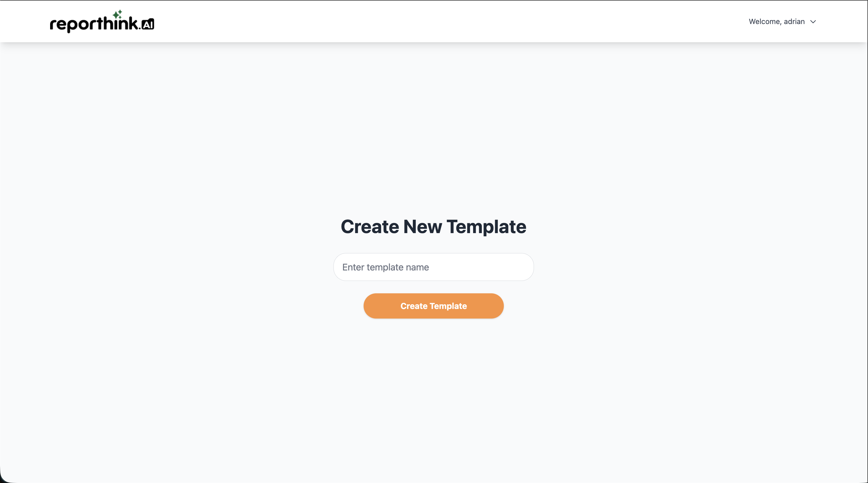Go home via the header logo

coord(102,22)
